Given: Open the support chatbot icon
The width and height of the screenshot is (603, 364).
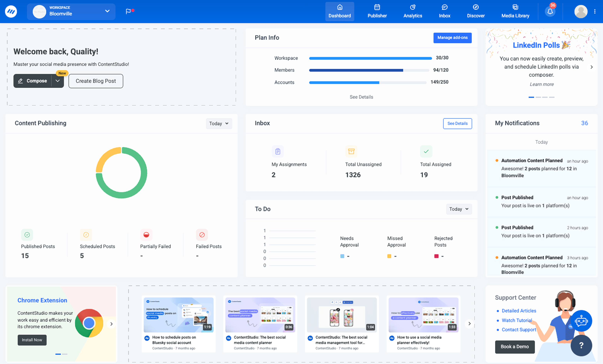Looking at the screenshot, I should 582,321.
